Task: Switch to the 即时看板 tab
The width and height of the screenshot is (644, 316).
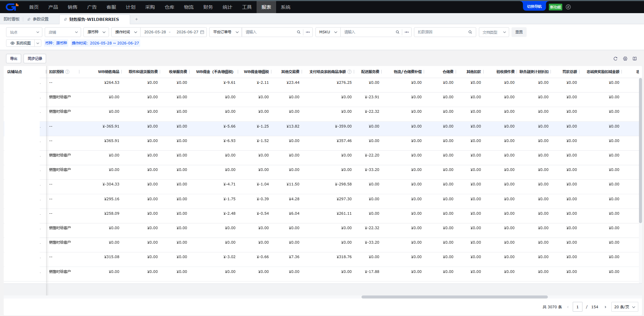Action: click(12, 19)
